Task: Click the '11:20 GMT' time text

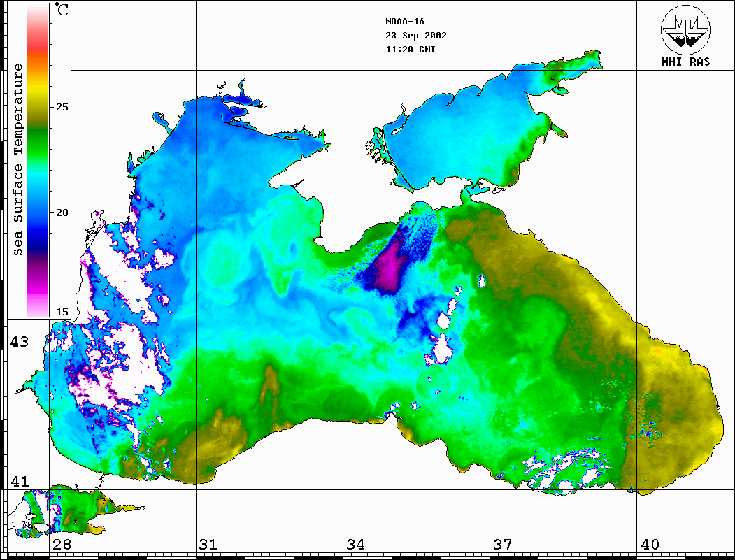Action: (411, 49)
